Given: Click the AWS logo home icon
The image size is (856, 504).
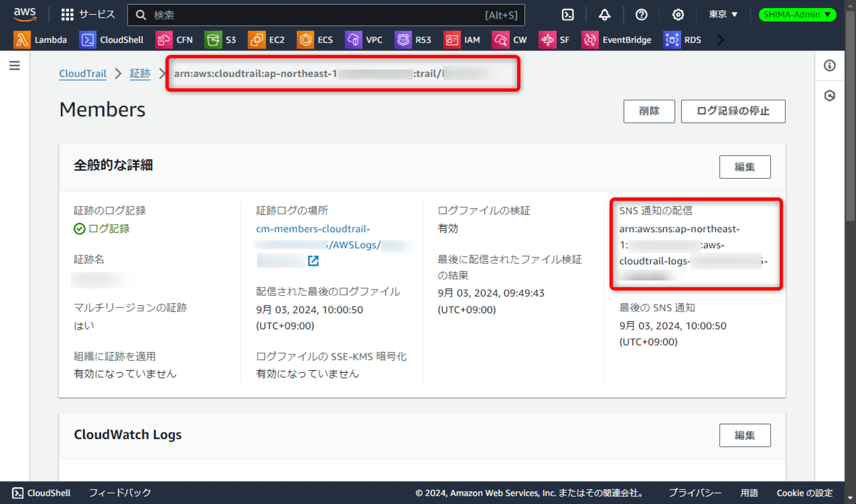Looking at the screenshot, I should [24, 14].
